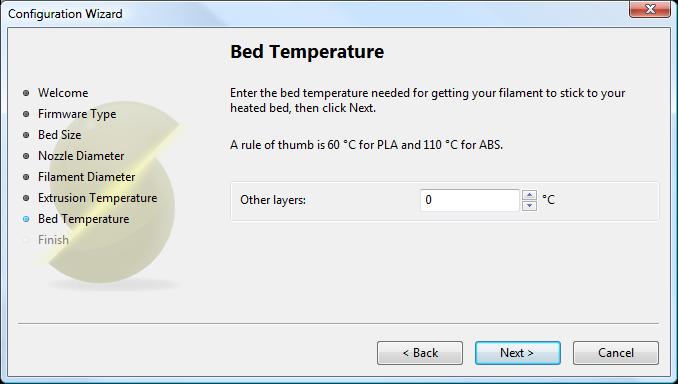Select the Extrusion Temperature step label
This screenshot has height=384, width=678.
97,198
